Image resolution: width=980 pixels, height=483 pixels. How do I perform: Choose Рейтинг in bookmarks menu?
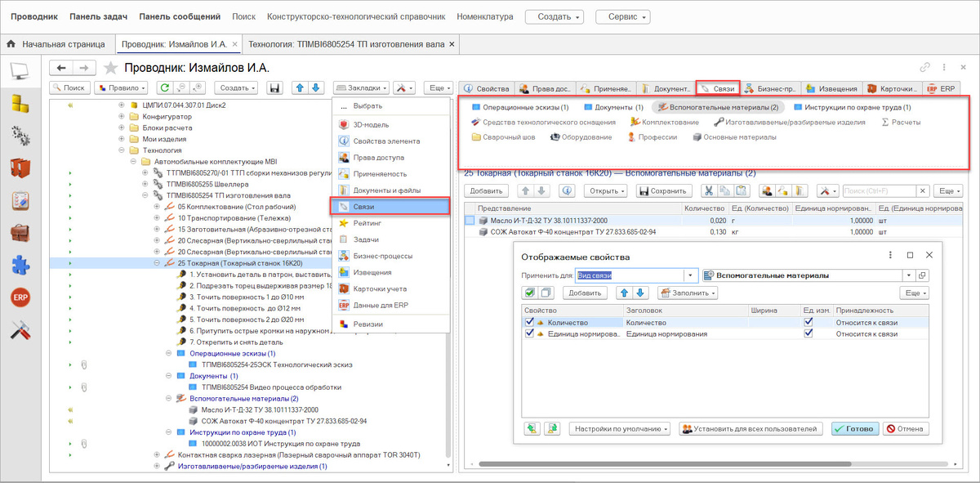click(x=390, y=222)
